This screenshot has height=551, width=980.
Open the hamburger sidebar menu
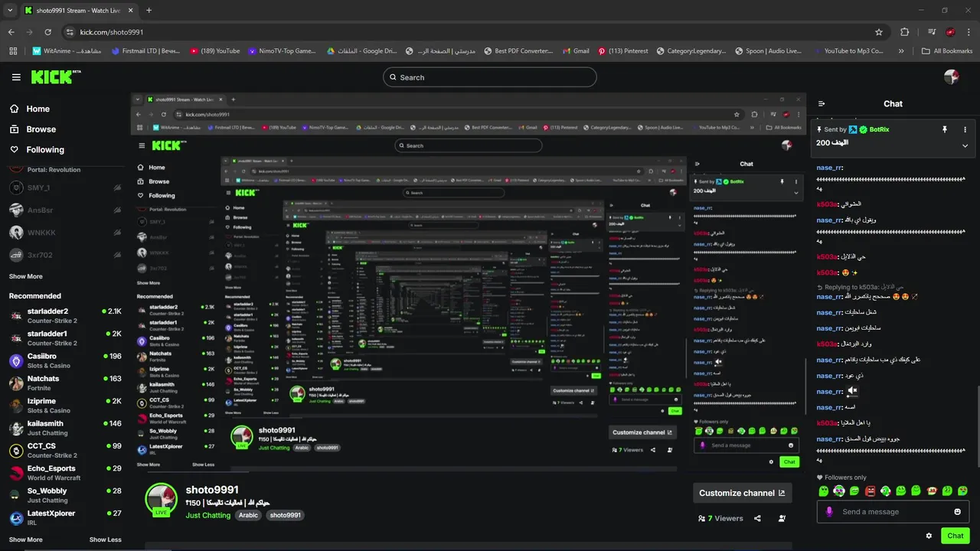click(16, 77)
